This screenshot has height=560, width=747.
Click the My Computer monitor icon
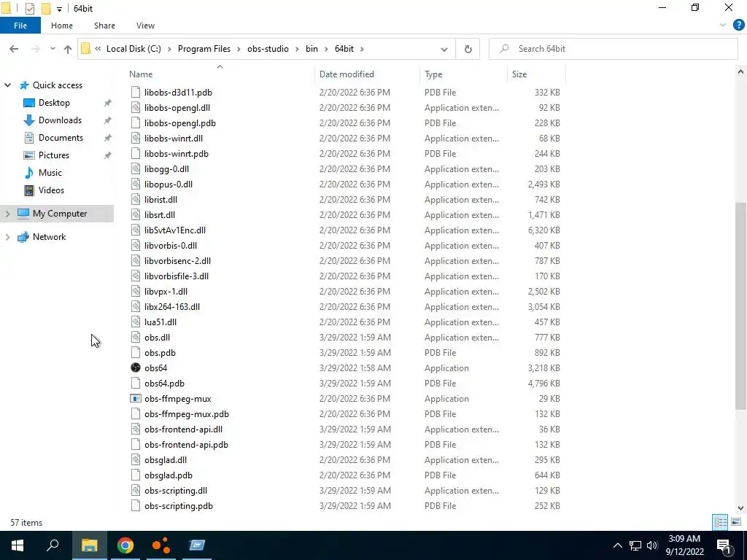23,214
